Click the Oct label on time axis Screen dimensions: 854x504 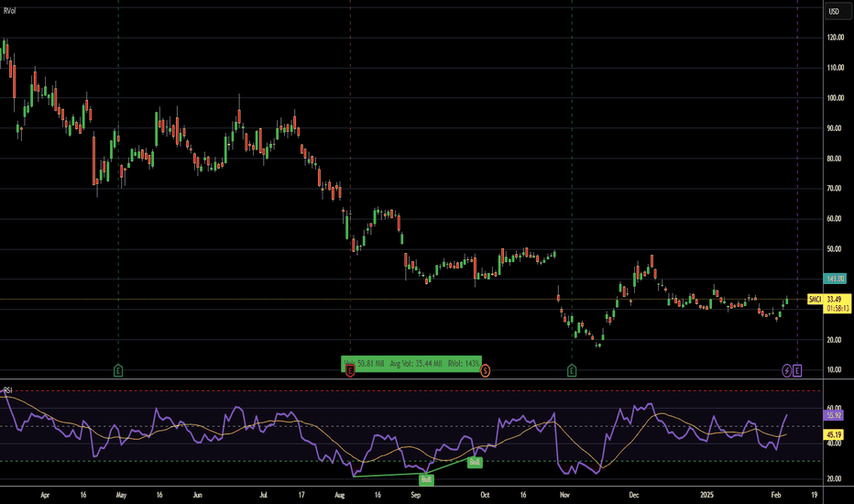tap(485, 495)
